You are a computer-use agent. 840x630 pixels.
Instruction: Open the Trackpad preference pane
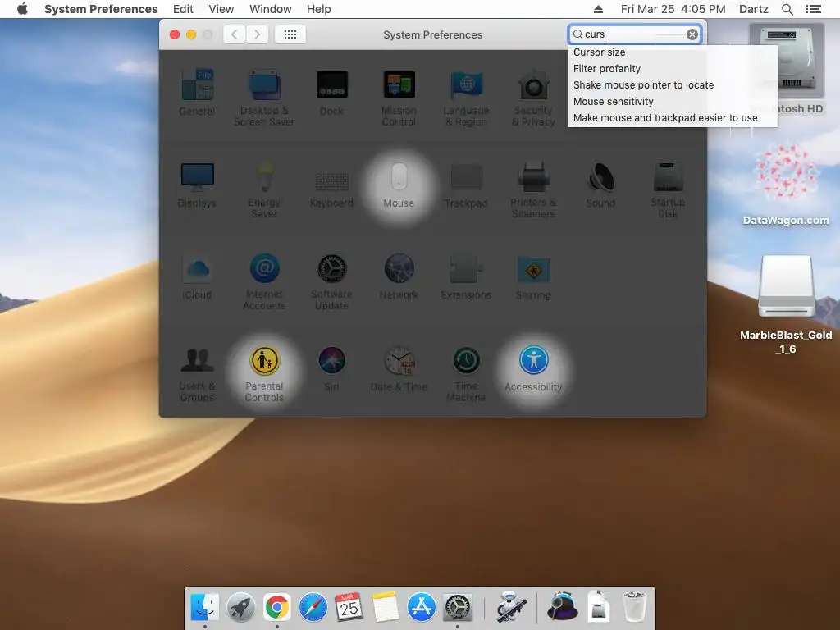[466, 185]
